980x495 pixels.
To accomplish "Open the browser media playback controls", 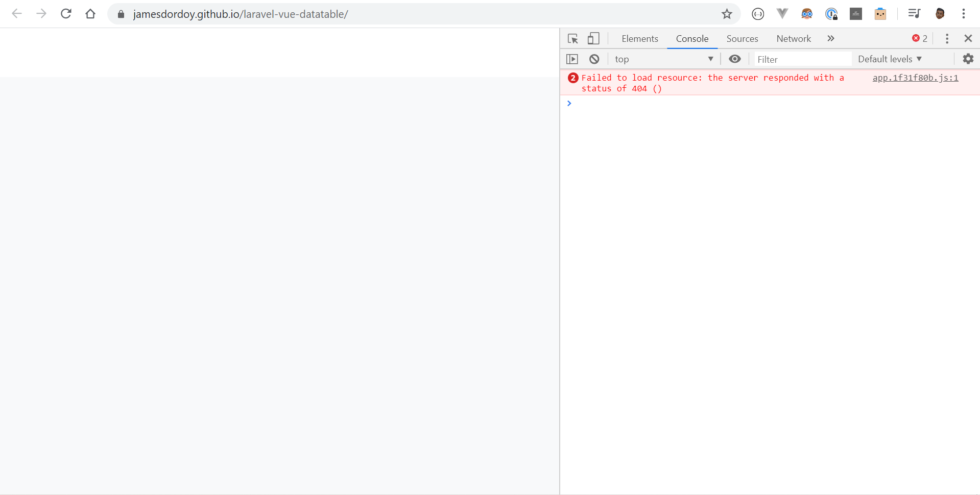I will pos(914,14).
